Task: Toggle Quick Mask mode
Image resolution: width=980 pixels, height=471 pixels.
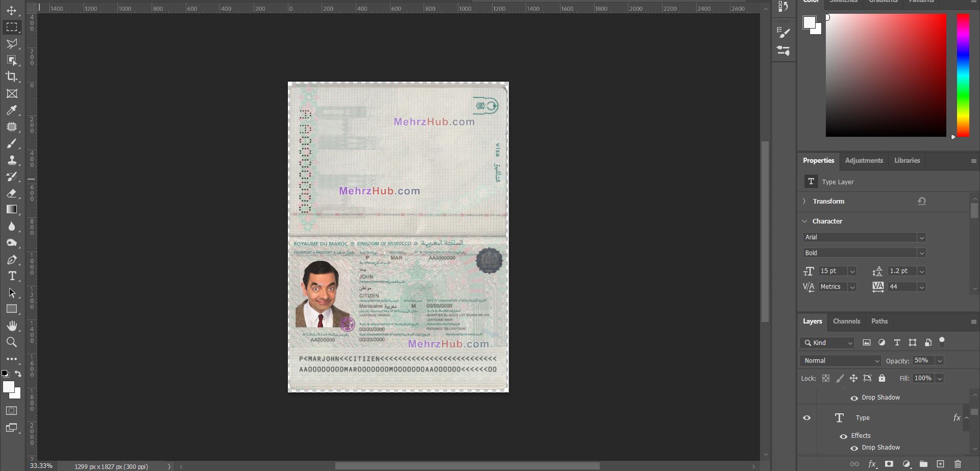Action: pos(12,411)
